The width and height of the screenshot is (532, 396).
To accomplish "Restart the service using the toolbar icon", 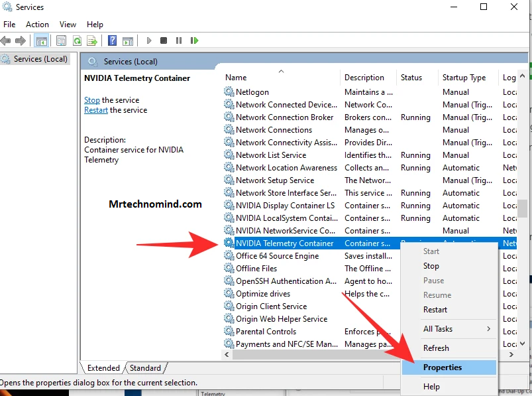I will click(194, 40).
